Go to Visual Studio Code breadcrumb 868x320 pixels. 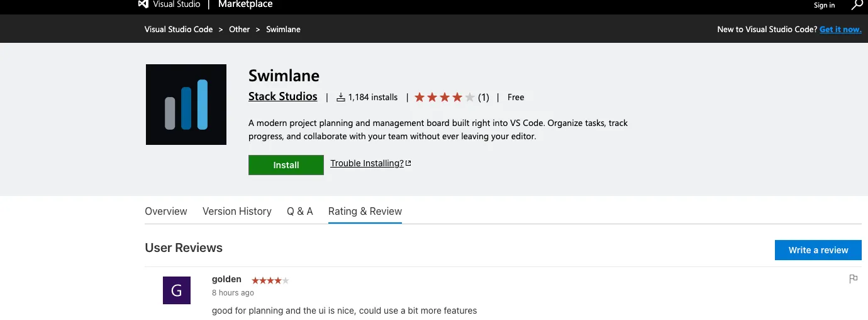pyautogui.click(x=179, y=30)
